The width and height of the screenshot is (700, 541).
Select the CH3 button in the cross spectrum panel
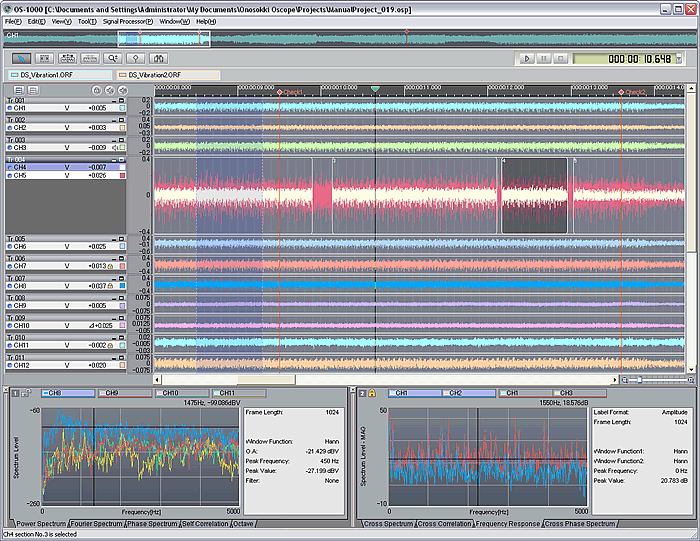(x=580, y=393)
